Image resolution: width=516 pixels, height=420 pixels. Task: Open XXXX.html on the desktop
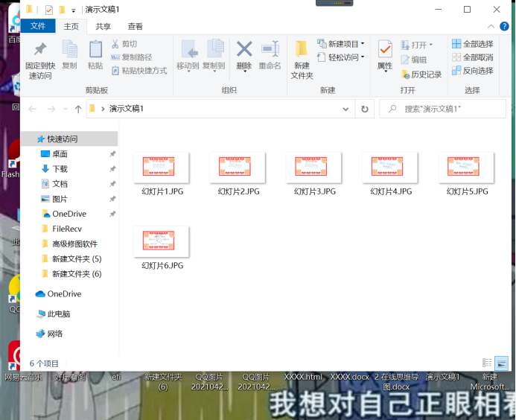click(x=303, y=377)
